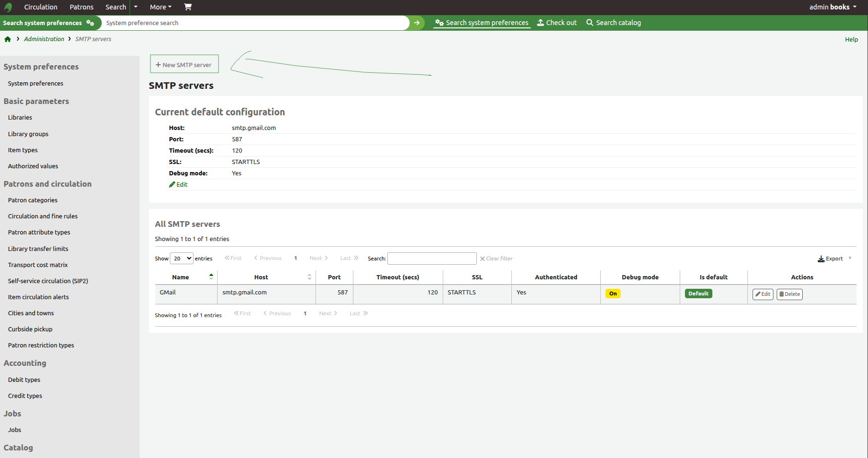The width and height of the screenshot is (868, 458).
Task: Click the Delete trash icon for GMail server
Action: (x=789, y=294)
